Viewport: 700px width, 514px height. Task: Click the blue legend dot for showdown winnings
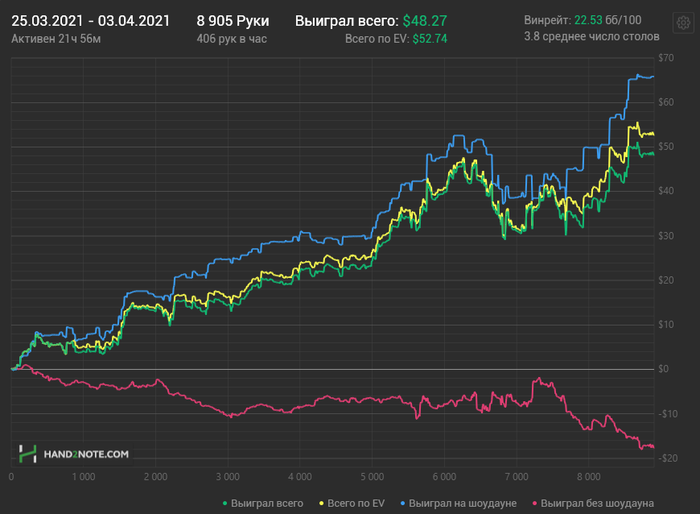click(403, 503)
